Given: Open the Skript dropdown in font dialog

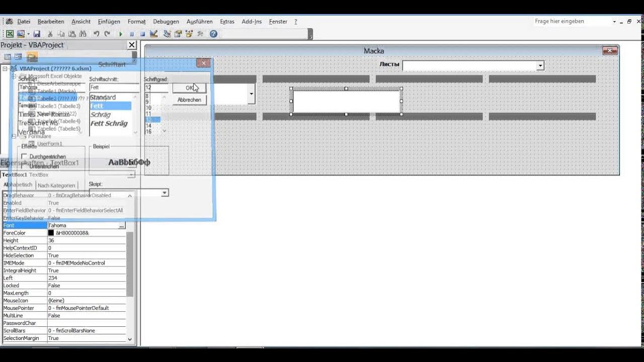Looking at the screenshot, I should point(165,193).
